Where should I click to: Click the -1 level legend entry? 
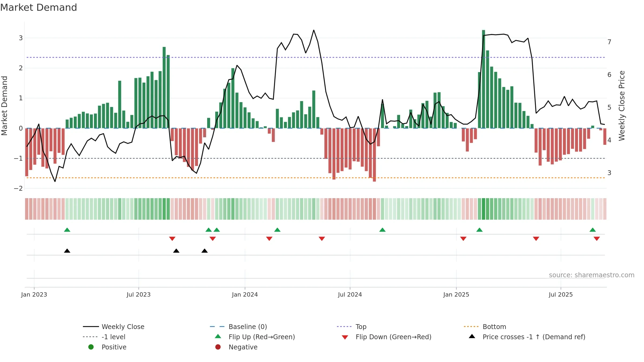click(104, 337)
